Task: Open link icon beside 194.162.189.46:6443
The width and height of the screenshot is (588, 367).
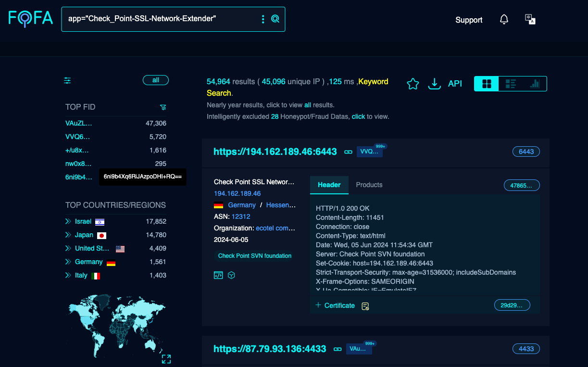Action: tap(349, 152)
